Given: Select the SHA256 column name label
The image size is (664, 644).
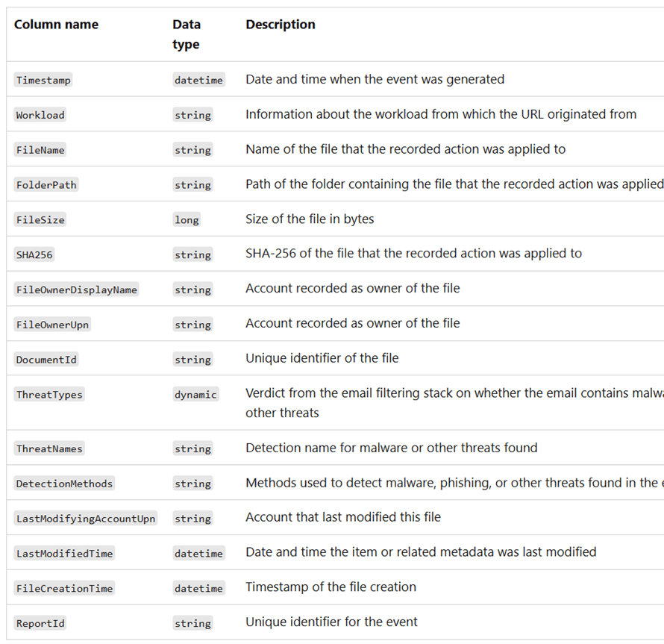Looking at the screenshot, I should (x=34, y=255).
